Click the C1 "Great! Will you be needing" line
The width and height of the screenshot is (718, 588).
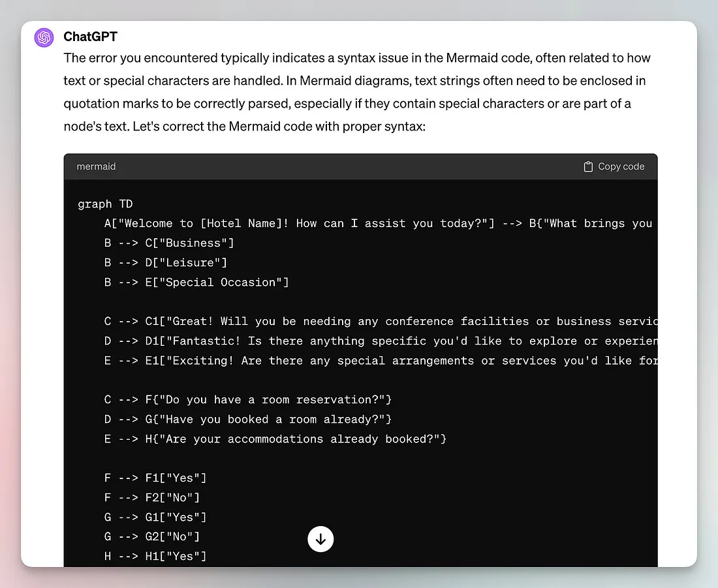379,321
